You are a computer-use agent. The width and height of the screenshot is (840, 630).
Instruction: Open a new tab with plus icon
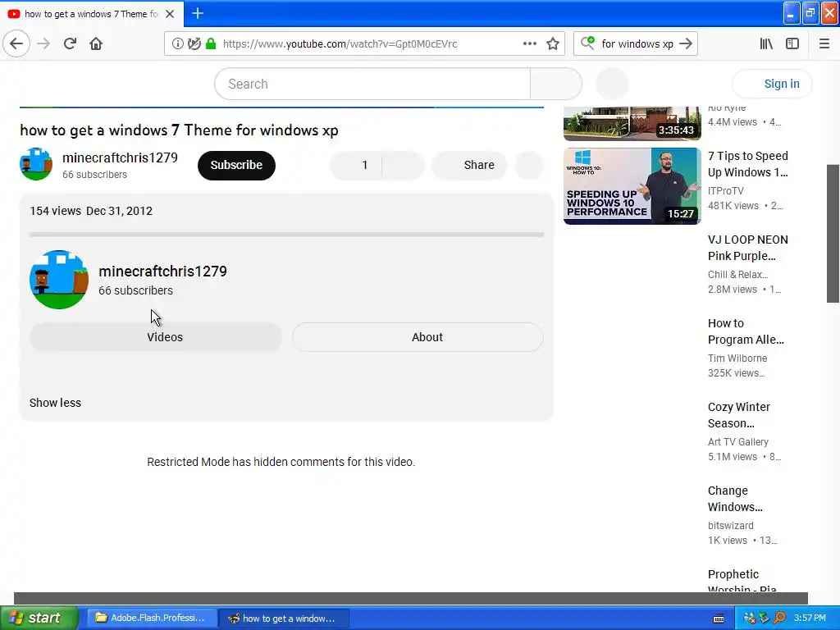point(198,13)
